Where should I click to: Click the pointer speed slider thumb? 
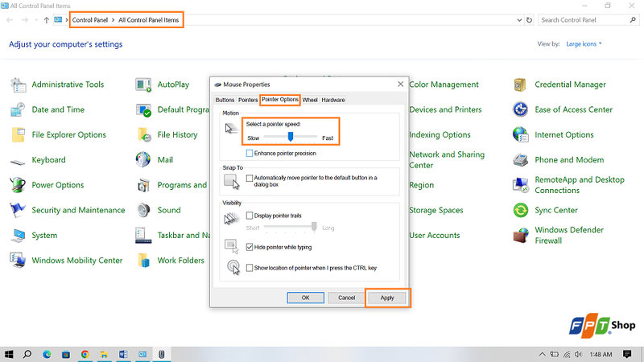[291, 136]
